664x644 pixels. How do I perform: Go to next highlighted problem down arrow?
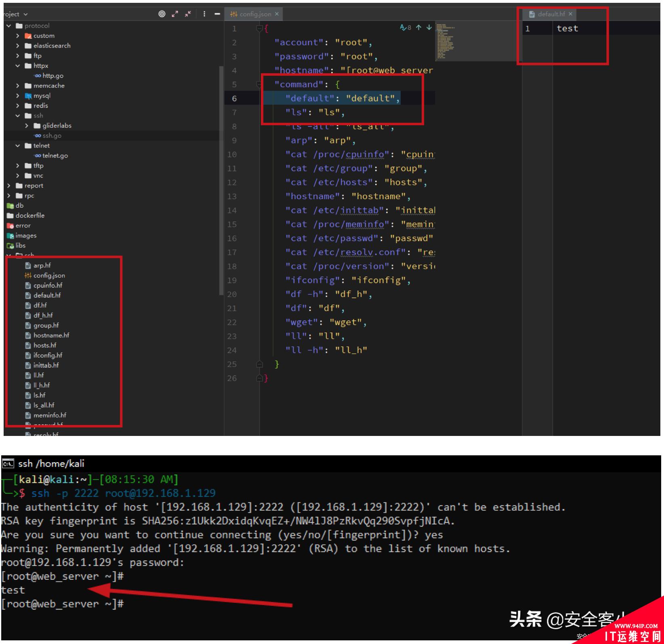(x=429, y=27)
